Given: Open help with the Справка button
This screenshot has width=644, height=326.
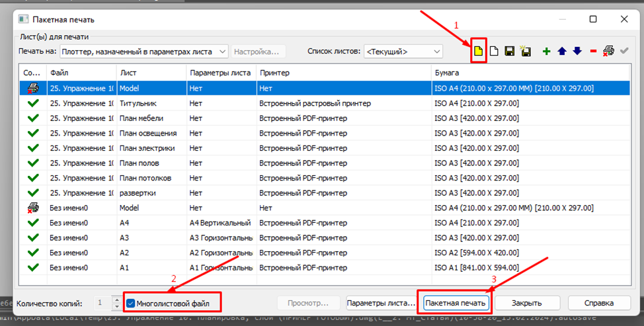Looking at the screenshot, I should (x=599, y=304).
